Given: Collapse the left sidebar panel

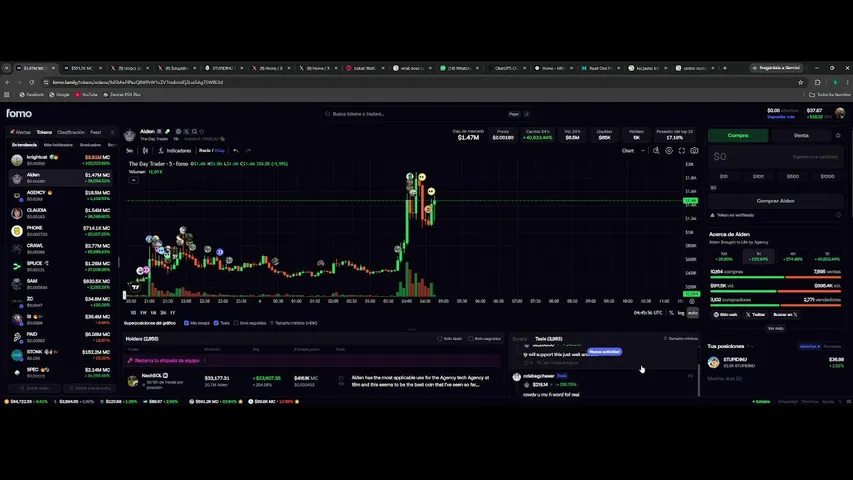Looking at the screenshot, I should [x=113, y=132].
